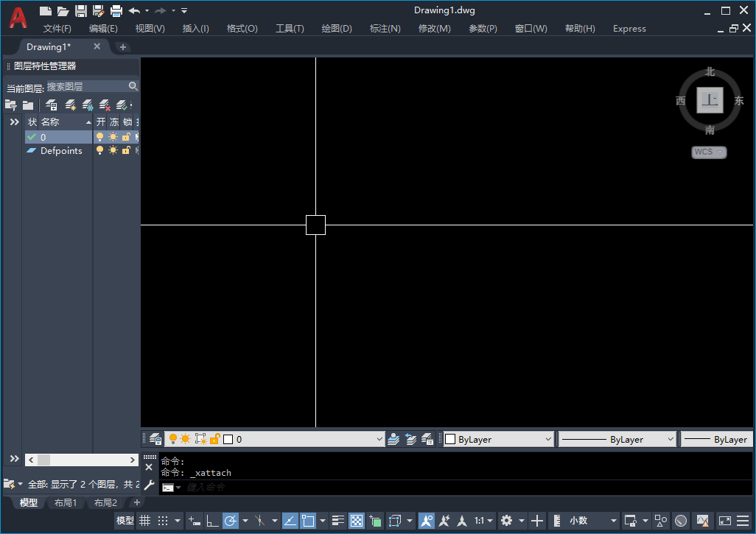This screenshot has height=534, width=756.
Task: Open the 绘图(D) menu
Action: 337,29
